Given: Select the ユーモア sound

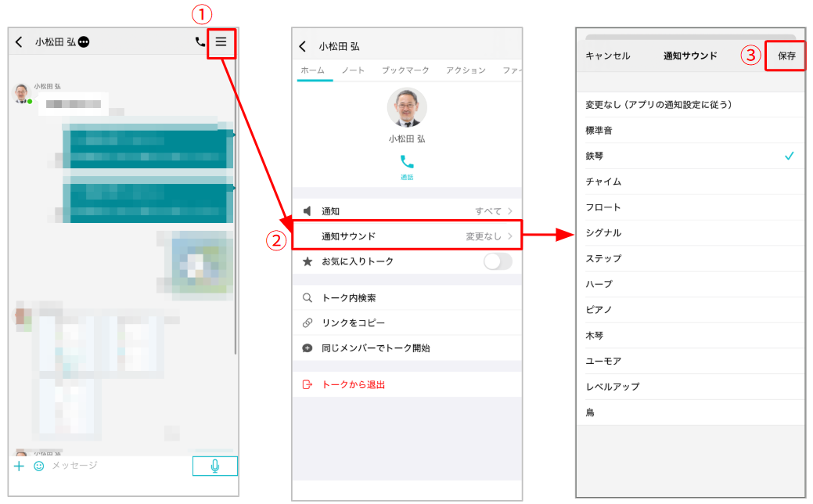Looking at the screenshot, I should tap(691, 361).
